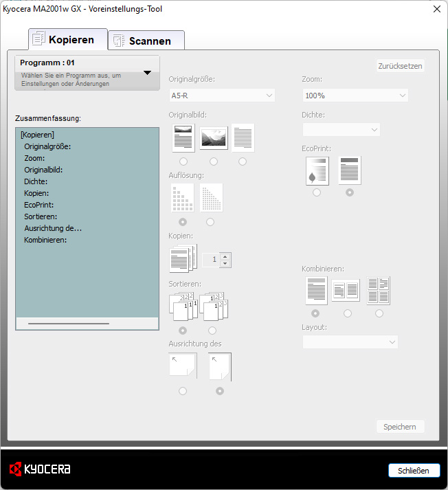
Task: Select the EcoPrint on radio button
Action: (x=317, y=192)
